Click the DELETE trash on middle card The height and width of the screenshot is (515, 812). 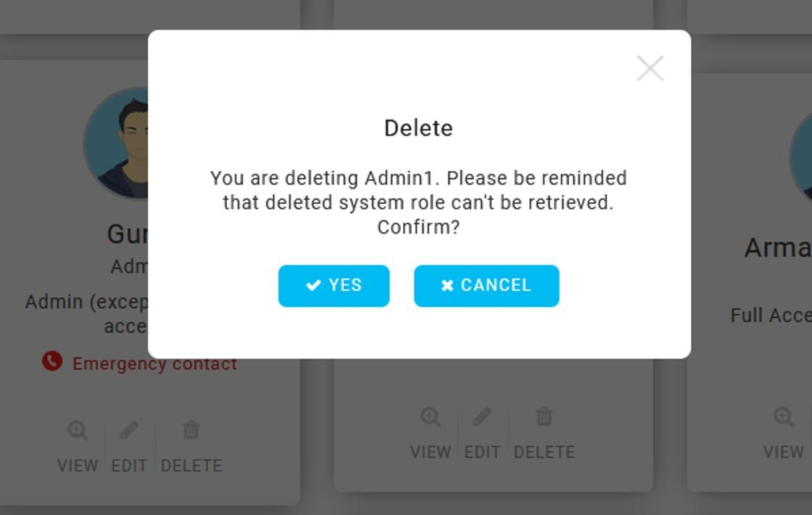(x=544, y=416)
